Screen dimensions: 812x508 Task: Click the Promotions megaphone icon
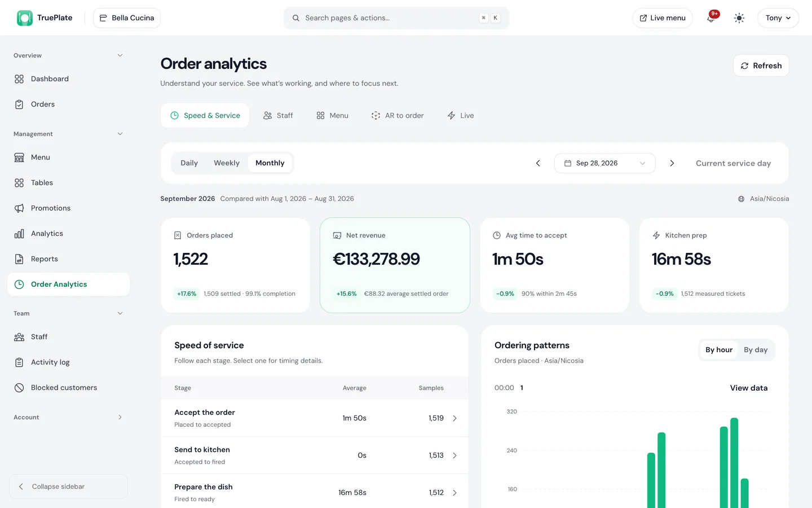point(19,208)
